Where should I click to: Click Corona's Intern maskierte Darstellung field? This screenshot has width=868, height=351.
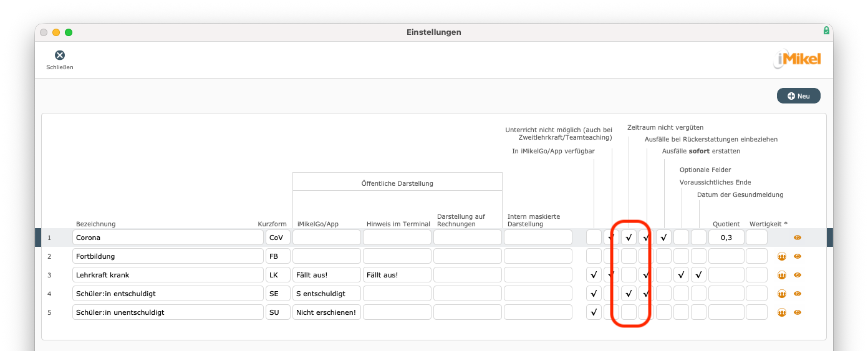coord(538,238)
